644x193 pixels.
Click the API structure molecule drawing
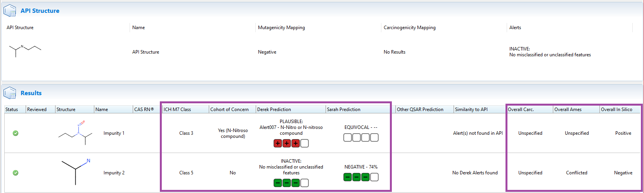click(x=25, y=50)
